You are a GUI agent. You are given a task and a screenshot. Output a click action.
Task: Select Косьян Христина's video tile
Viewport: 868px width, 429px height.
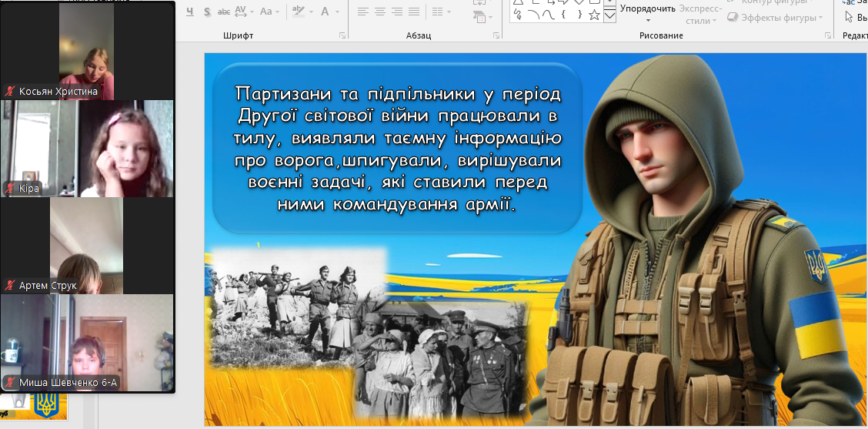click(x=87, y=51)
